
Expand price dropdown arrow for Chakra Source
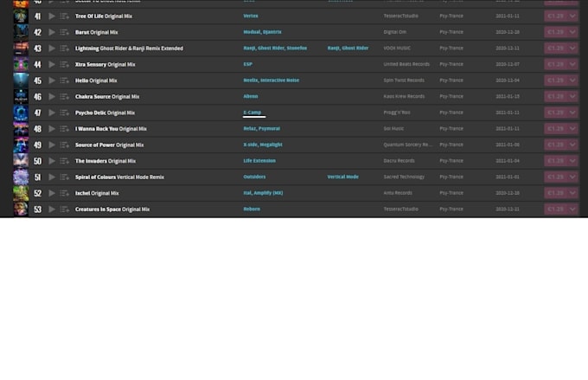(x=572, y=96)
